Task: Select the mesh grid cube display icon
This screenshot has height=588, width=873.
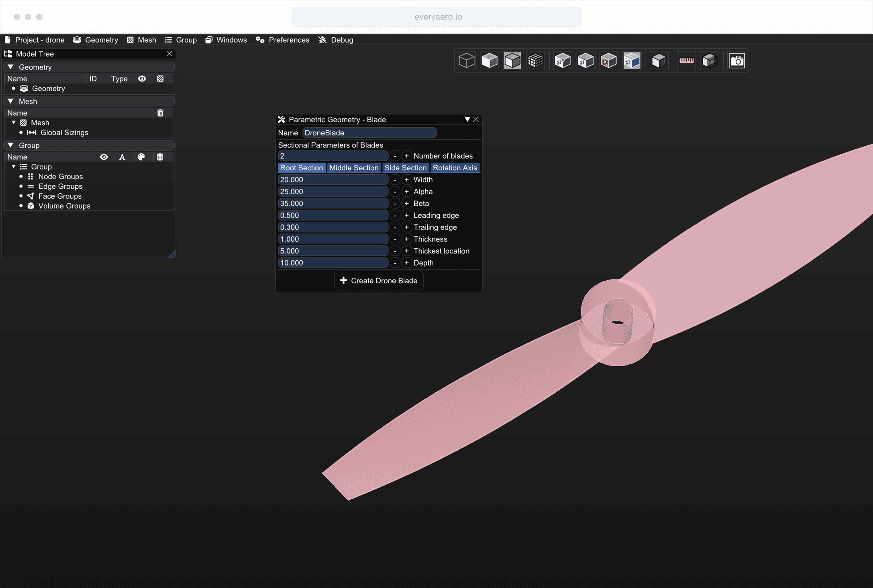Action: pos(535,61)
